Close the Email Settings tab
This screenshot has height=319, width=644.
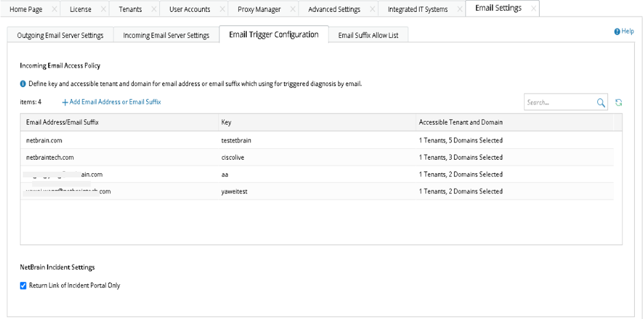(x=533, y=9)
